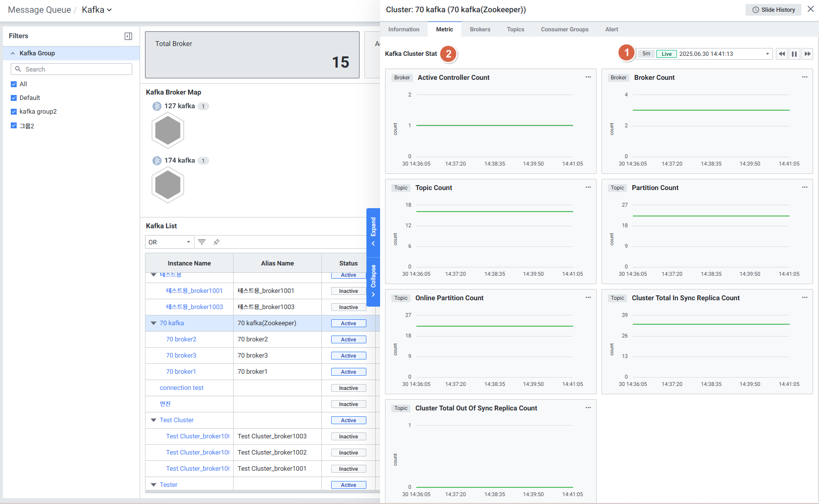
Task: Click the 127 kafka hexagon broker
Action: coord(168,131)
